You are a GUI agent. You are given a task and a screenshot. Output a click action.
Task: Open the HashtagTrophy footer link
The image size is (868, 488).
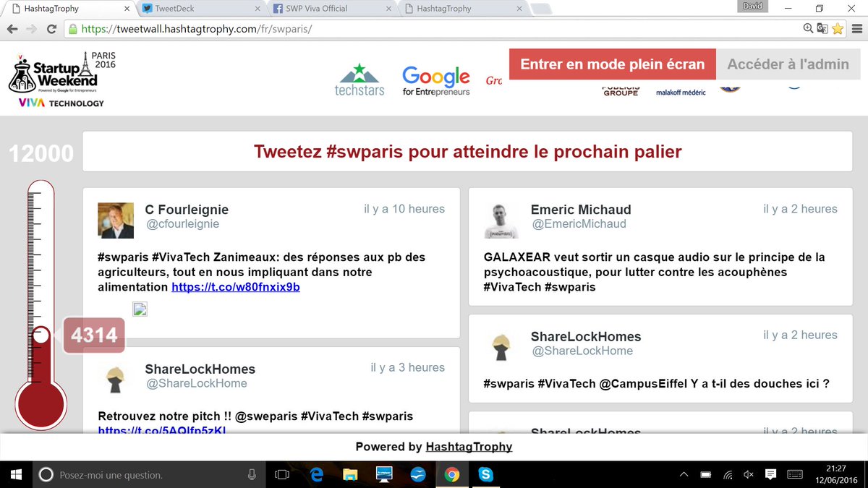(469, 447)
